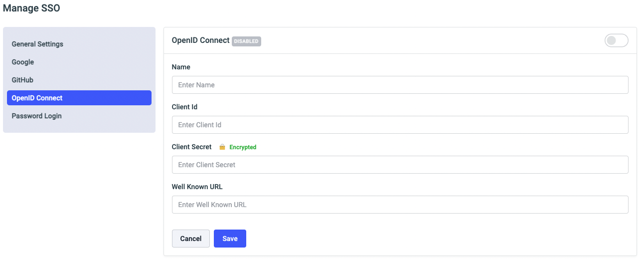Click into the Client Id field
Screen dimensions: 644x259
point(400,125)
